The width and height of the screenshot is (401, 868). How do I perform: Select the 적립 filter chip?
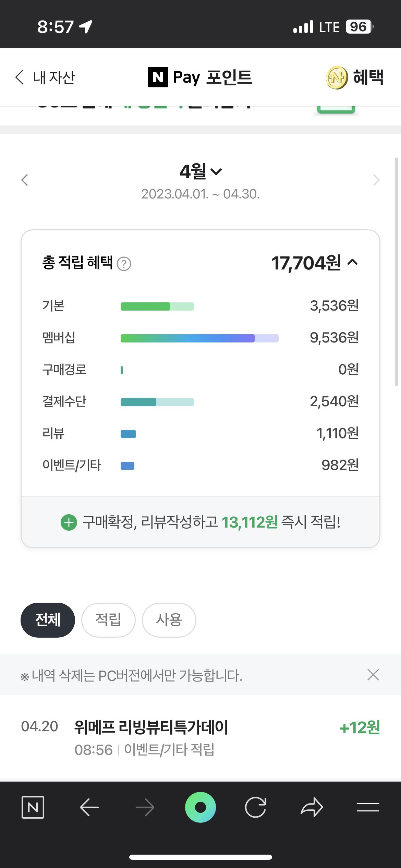coord(108,620)
